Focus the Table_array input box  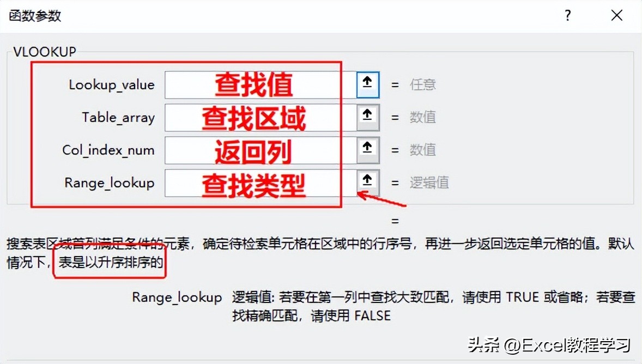(x=261, y=118)
